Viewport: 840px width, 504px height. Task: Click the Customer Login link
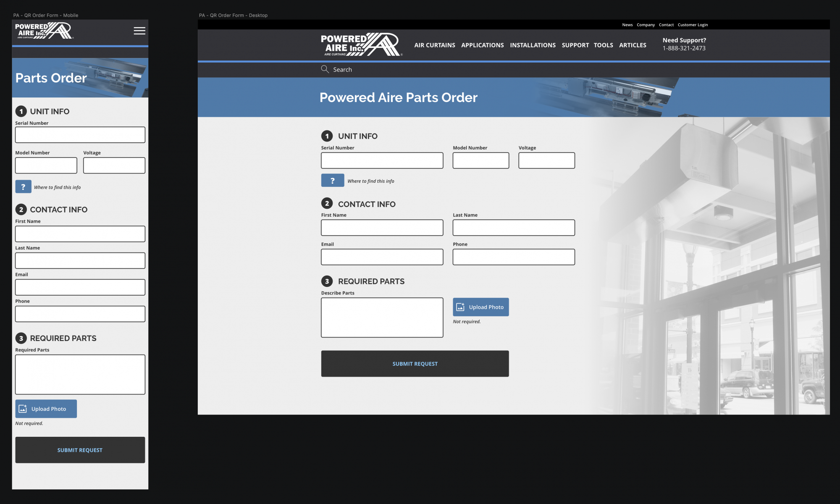[693, 25]
